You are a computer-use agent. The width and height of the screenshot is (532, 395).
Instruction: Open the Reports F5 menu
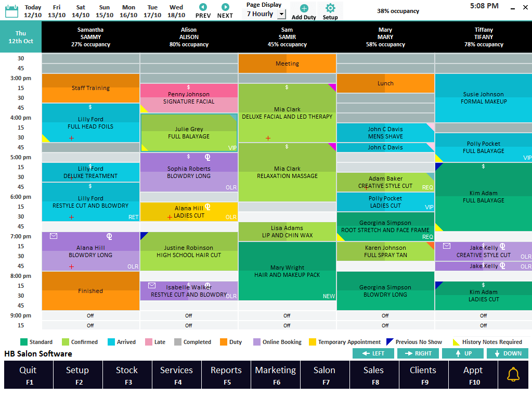(226, 375)
